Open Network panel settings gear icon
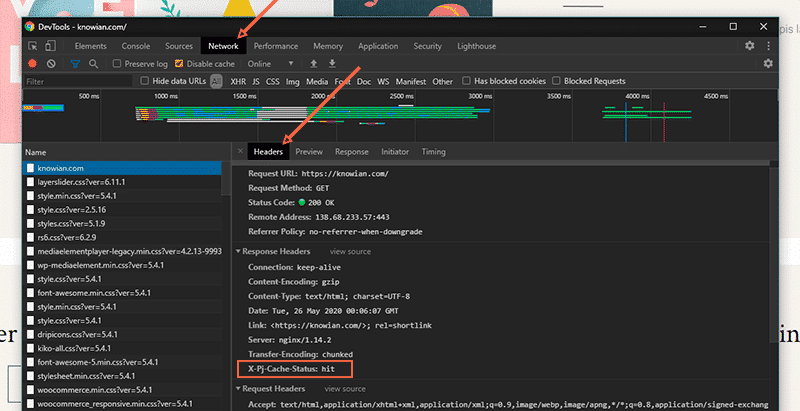The height and width of the screenshot is (411, 800). pyautogui.click(x=768, y=63)
